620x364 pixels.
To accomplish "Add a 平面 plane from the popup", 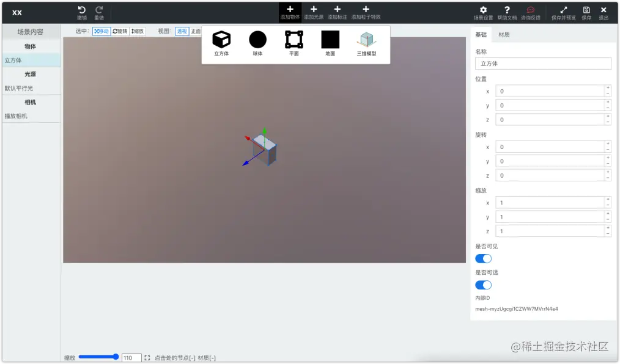I will click(x=293, y=43).
